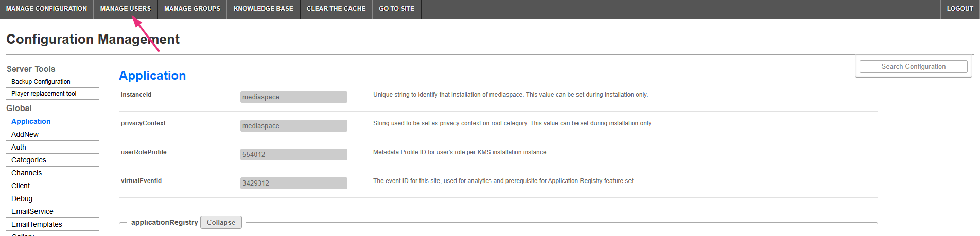This screenshot has width=980, height=236.
Task: Open the Player replacement tool
Action: (x=44, y=94)
